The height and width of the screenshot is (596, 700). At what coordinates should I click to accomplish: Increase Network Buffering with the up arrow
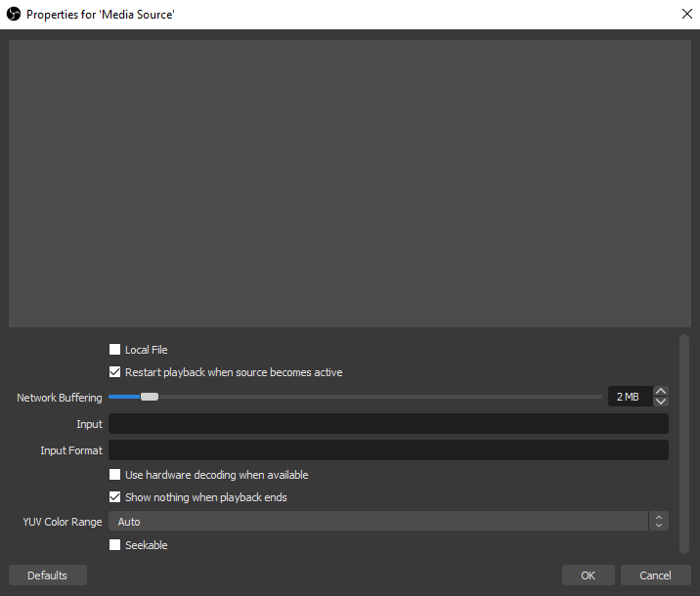tap(661, 392)
